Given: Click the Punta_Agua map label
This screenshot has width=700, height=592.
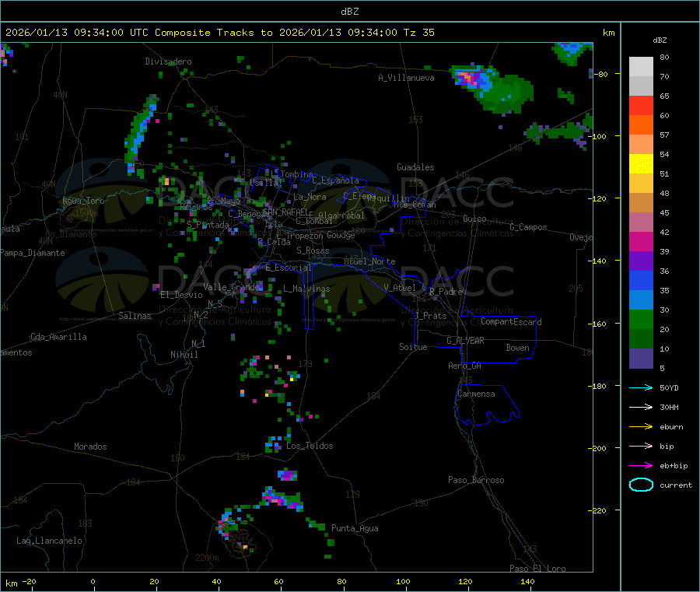Looking at the screenshot, I should [x=355, y=528].
